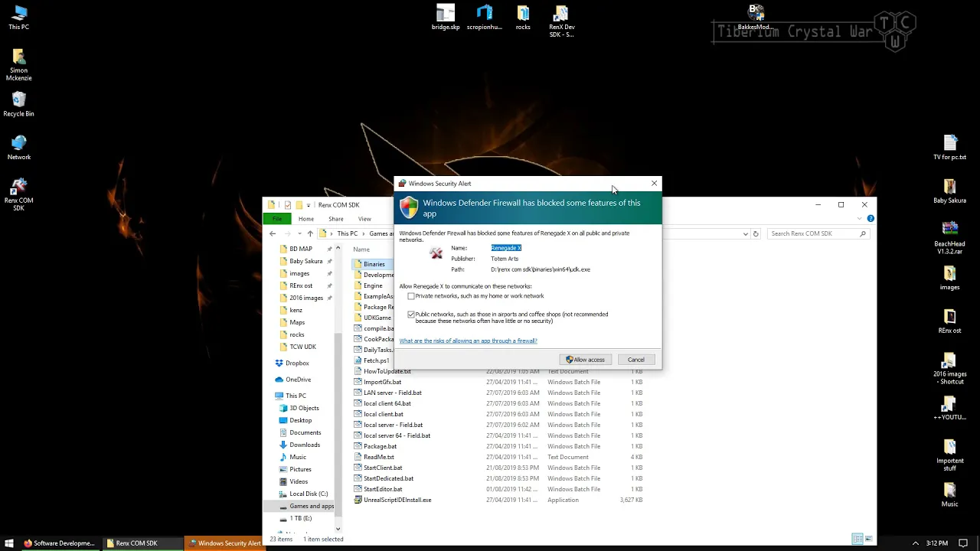Click the Explorer back arrow
Image resolution: width=980 pixels, height=551 pixels.
pos(273,233)
